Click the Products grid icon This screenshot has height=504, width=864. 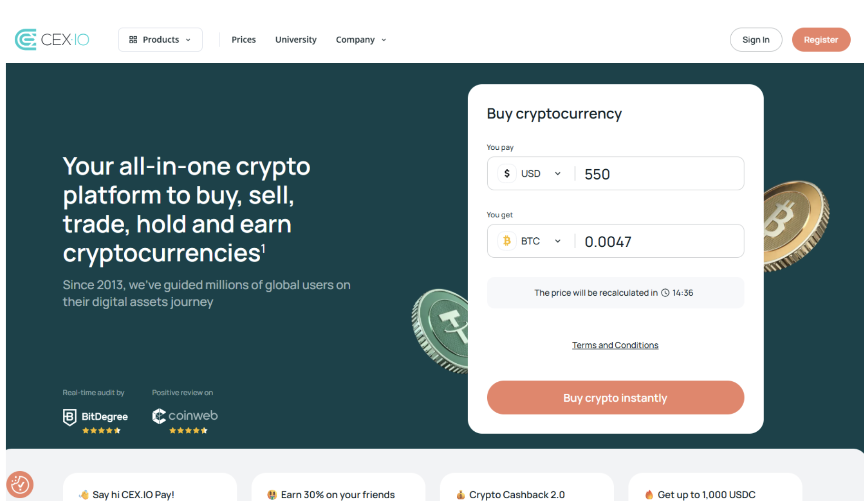coord(133,39)
